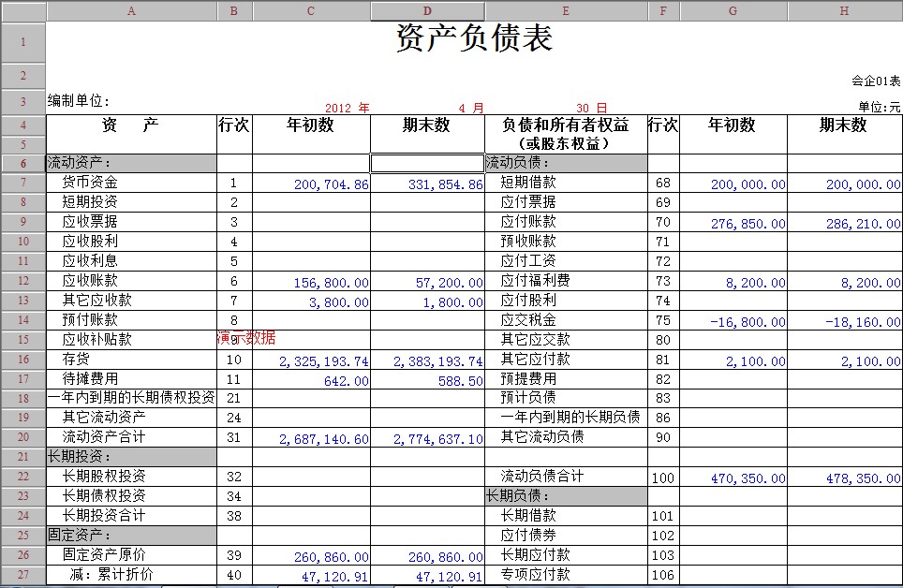The width and height of the screenshot is (903, 588).
Task: Click the 资产 column heading
Action: pos(130,125)
